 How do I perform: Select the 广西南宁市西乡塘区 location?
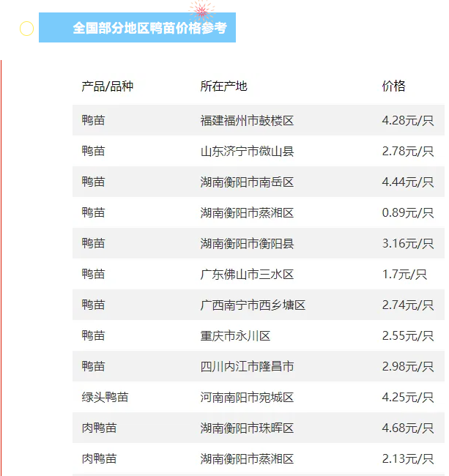[253, 305]
